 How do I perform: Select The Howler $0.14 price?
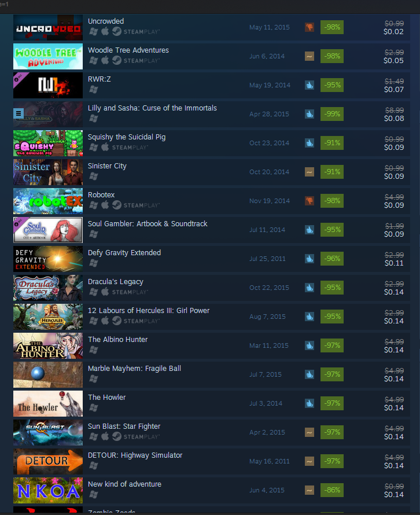394,407
